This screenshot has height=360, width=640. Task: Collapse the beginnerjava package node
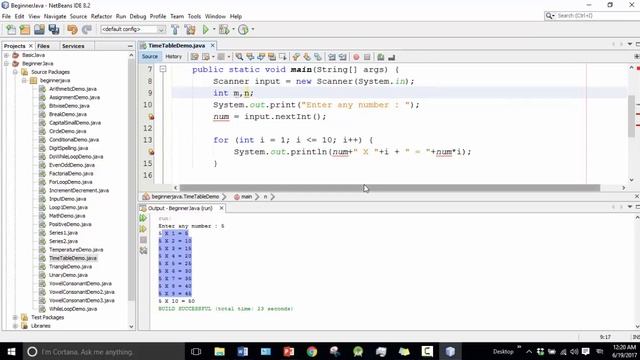(24, 81)
